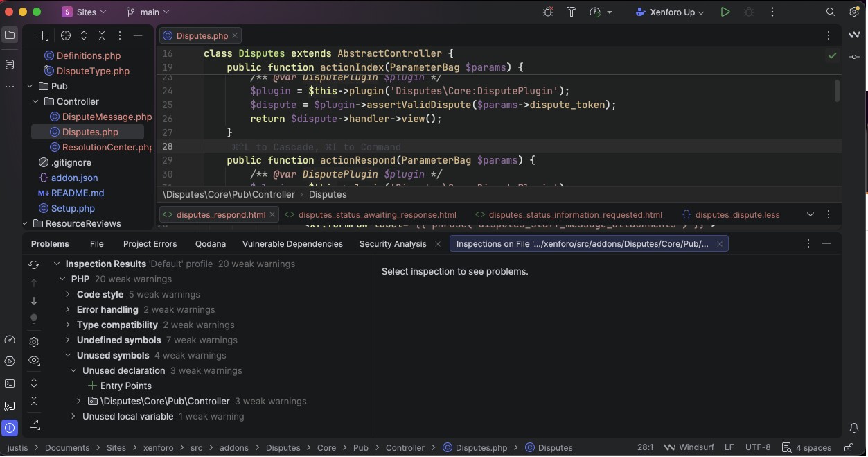Toggle the preview eye icon in Problems

point(34,361)
